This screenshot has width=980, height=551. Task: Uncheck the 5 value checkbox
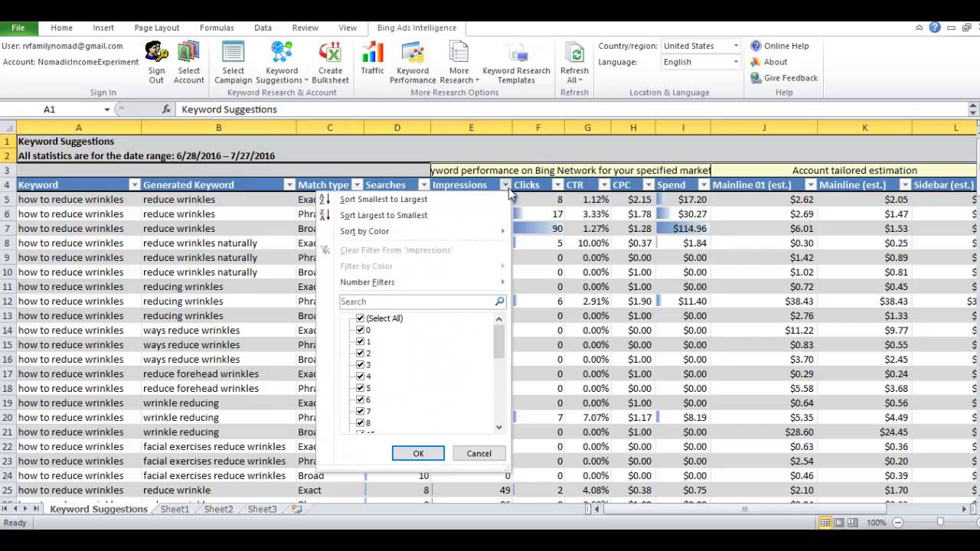point(360,388)
